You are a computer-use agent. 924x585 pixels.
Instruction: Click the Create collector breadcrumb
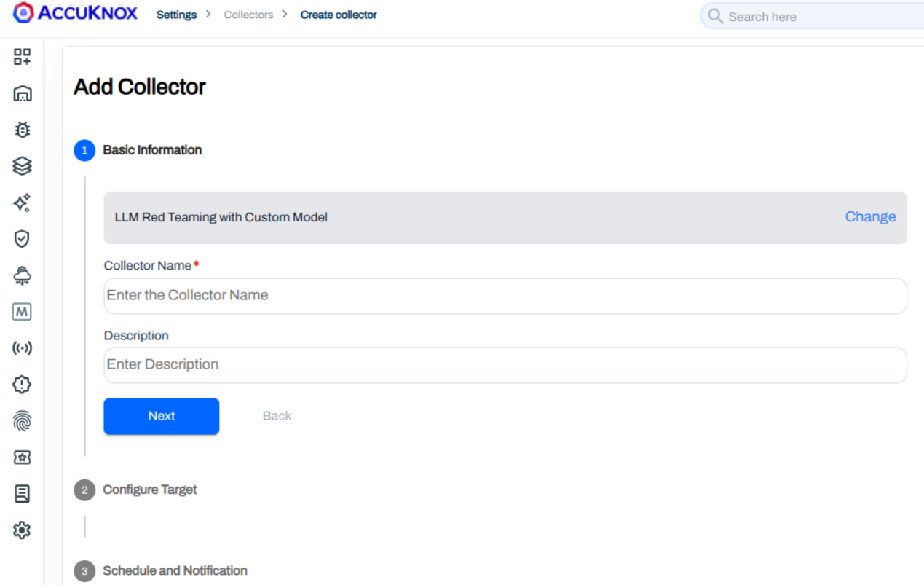coord(339,15)
